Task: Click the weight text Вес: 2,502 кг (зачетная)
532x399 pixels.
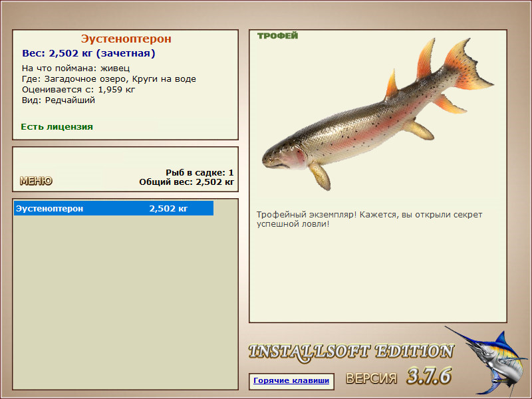Action: pos(88,53)
